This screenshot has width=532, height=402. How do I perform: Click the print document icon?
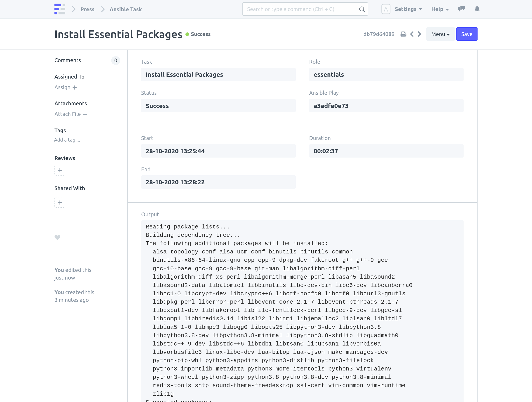coord(403,34)
